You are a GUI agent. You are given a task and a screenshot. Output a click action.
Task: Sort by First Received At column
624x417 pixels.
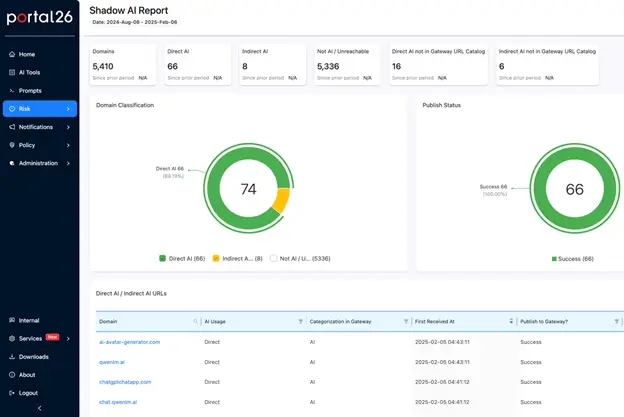coord(511,322)
